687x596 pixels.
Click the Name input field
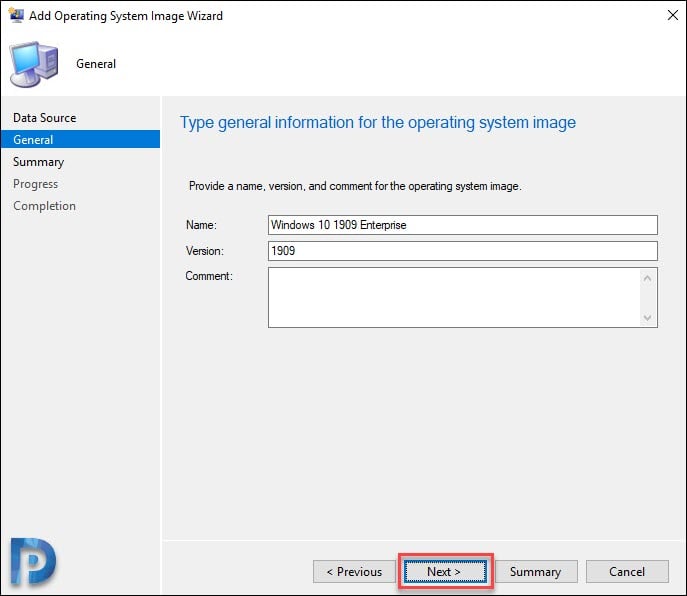point(463,225)
